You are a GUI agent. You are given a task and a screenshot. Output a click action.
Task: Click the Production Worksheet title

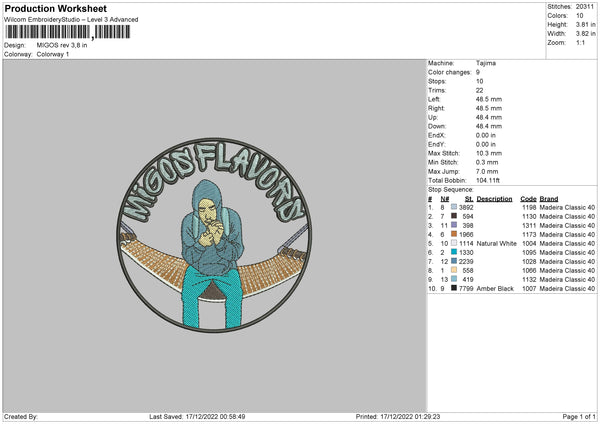click(55, 8)
